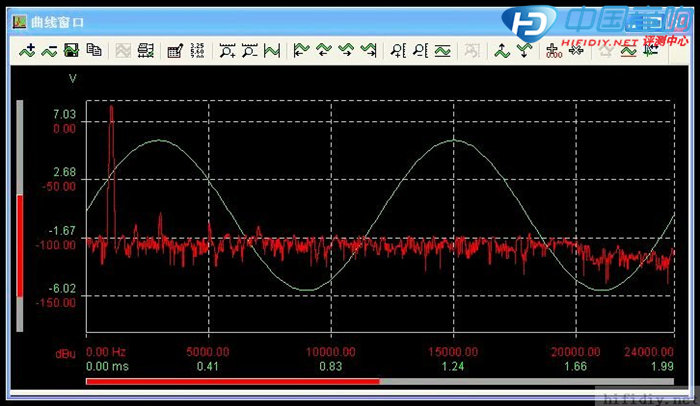Click the horizontal zoom in magnifier icon
This screenshot has width=700, height=406.
point(227,50)
